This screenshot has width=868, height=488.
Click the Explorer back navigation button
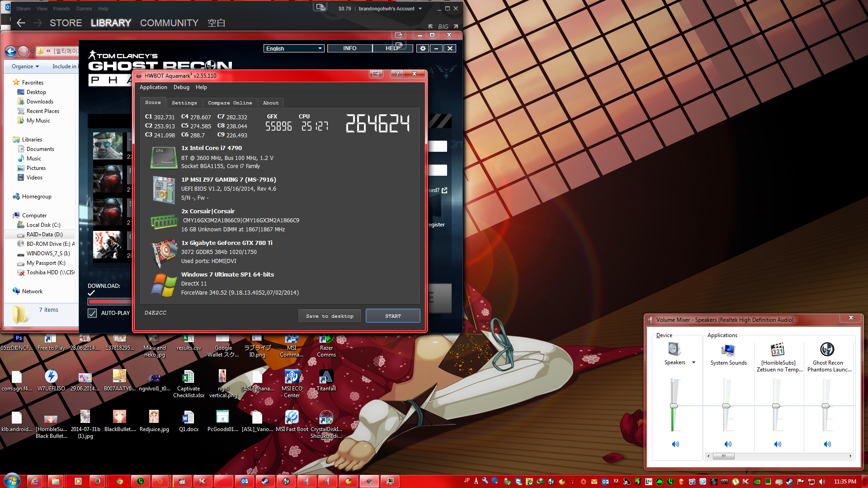11,51
